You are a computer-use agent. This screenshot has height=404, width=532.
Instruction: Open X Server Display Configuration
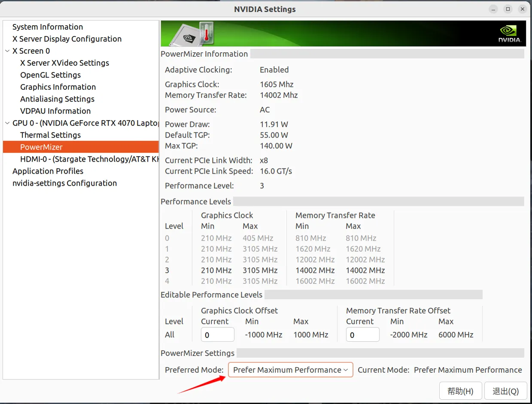(67, 39)
